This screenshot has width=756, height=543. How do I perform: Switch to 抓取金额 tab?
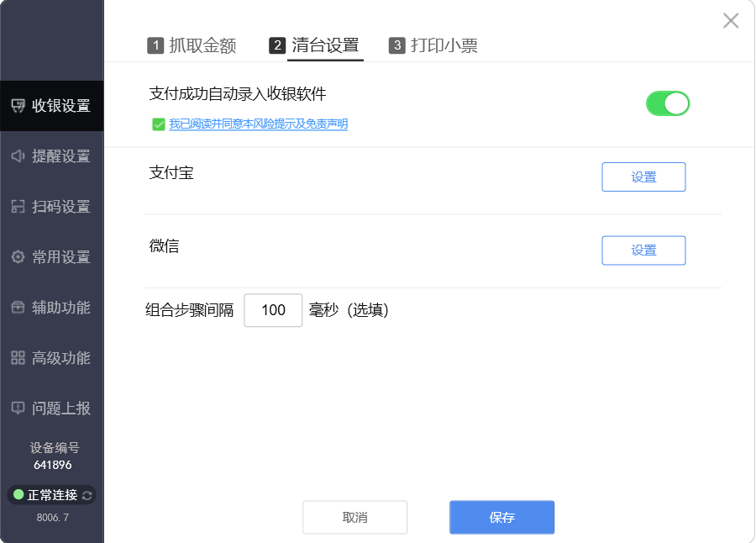pyautogui.click(x=192, y=45)
